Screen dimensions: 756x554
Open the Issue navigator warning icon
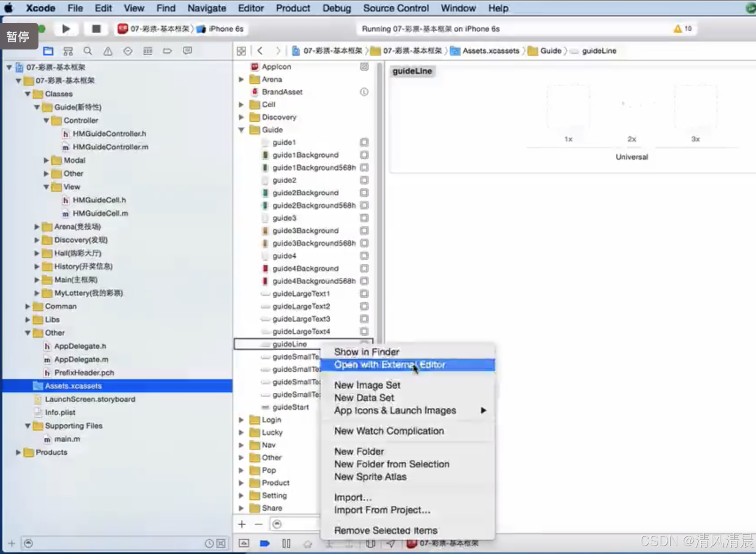(108, 51)
